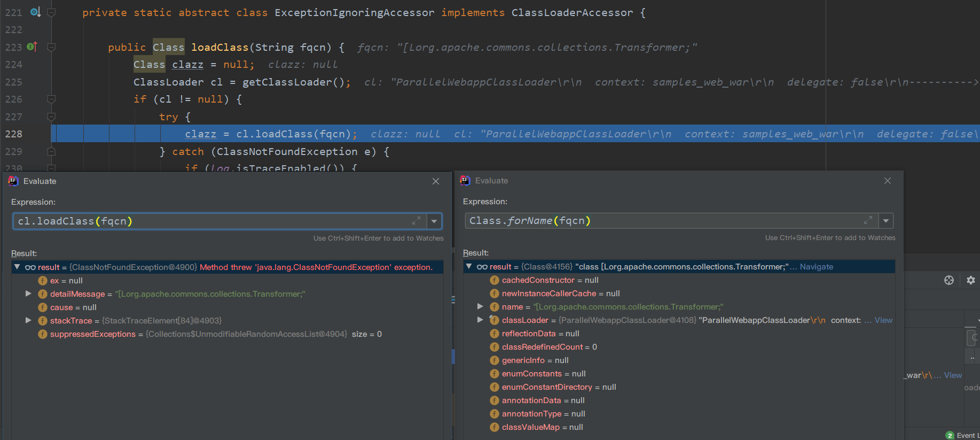Image resolution: width=980 pixels, height=440 pixels.
Task: Click the glasses watch icon on Class result
Action: (x=482, y=267)
